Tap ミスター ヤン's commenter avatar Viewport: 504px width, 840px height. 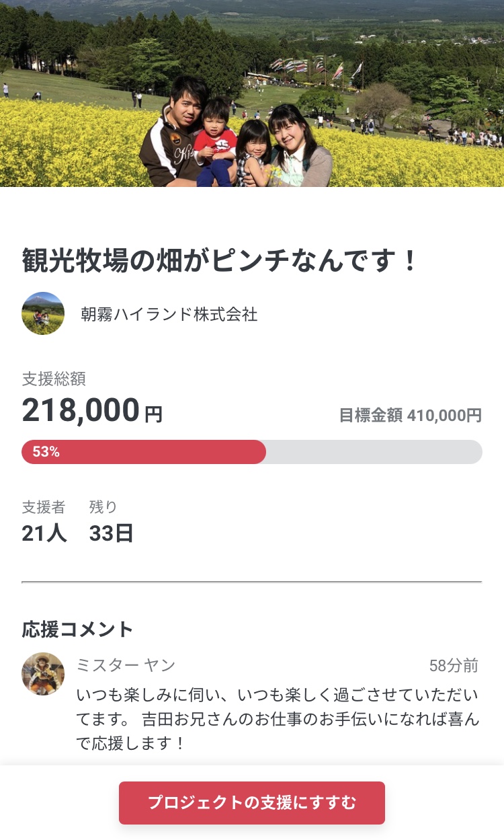pos(43,674)
